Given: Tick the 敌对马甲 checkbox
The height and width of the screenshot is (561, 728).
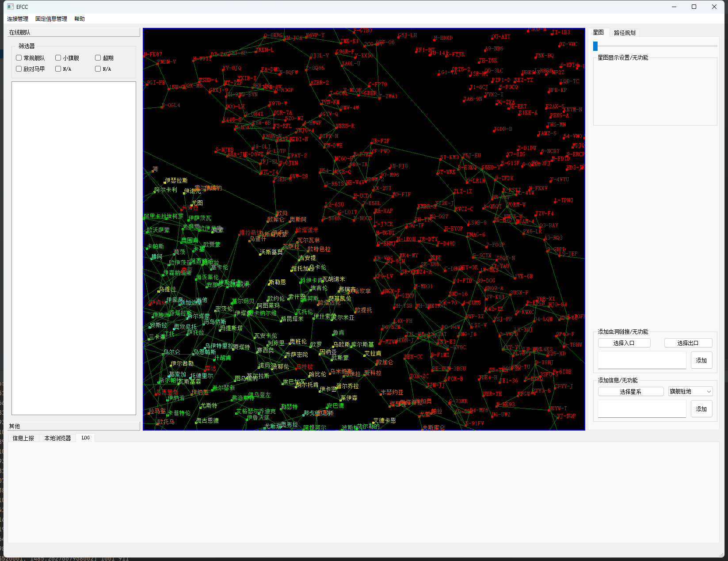Looking at the screenshot, I should pos(19,69).
